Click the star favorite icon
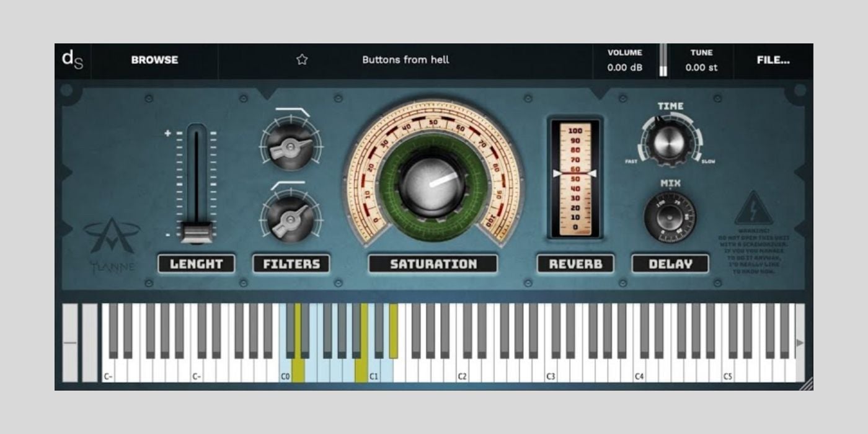Viewport: 868px width, 434px height. click(x=302, y=60)
